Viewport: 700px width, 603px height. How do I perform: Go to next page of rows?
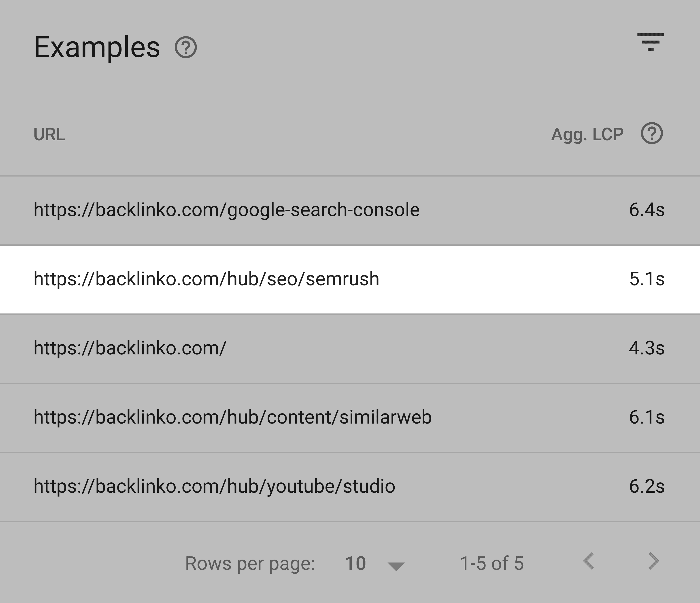point(654,561)
